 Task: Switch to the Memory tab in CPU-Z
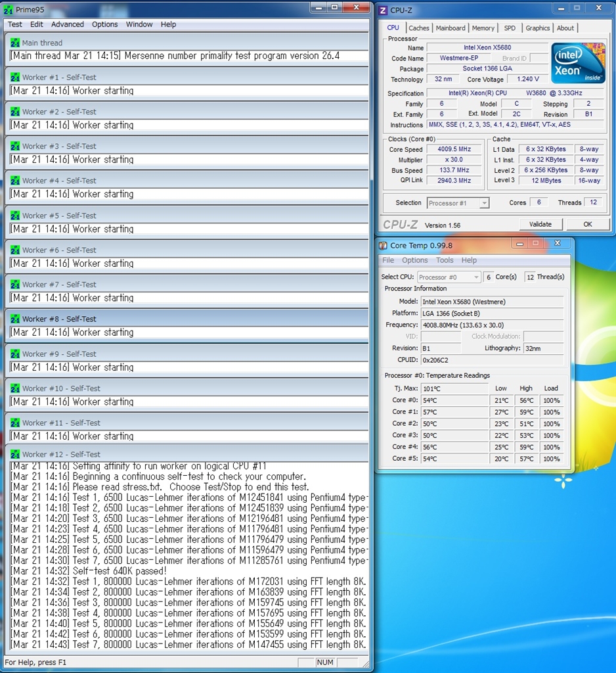tap(483, 28)
